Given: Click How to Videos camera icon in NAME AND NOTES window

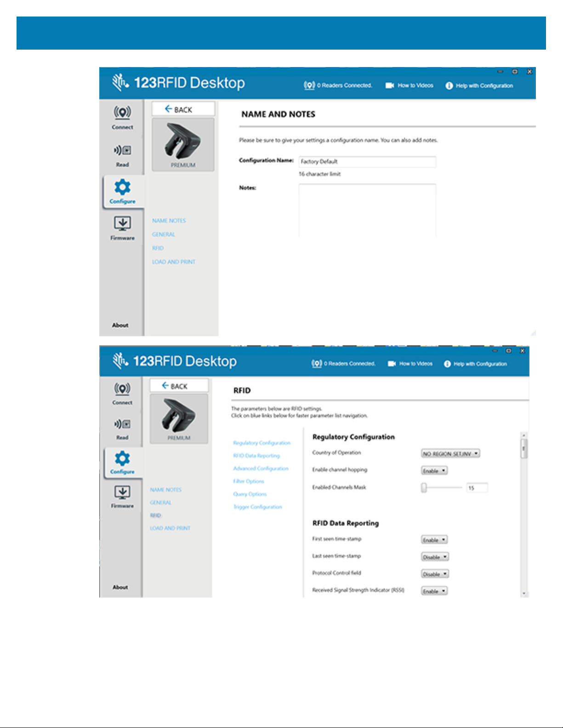Looking at the screenshot, I should tap(390, 85).
